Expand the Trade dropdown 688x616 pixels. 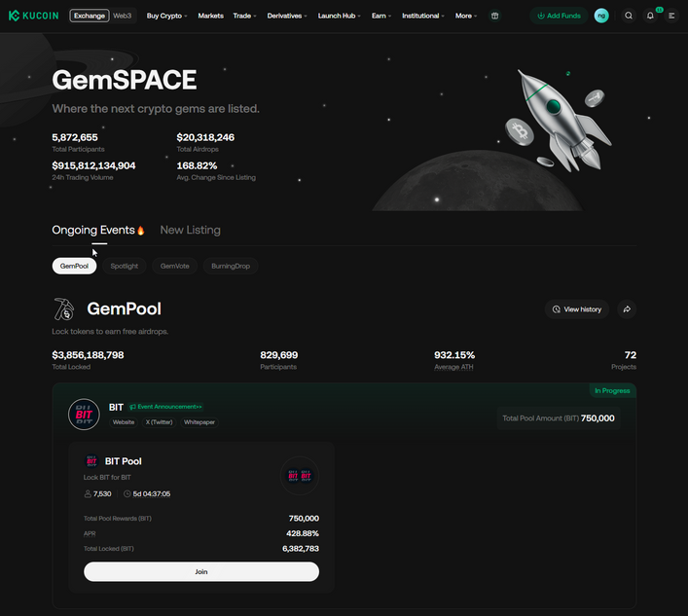(244, 16)
